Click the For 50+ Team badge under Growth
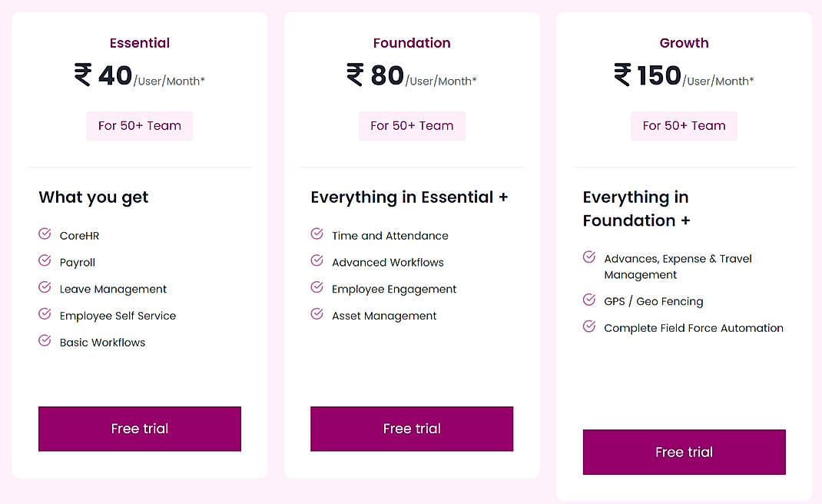Screen dimensions: 822x504 click(x=684, y=125)
